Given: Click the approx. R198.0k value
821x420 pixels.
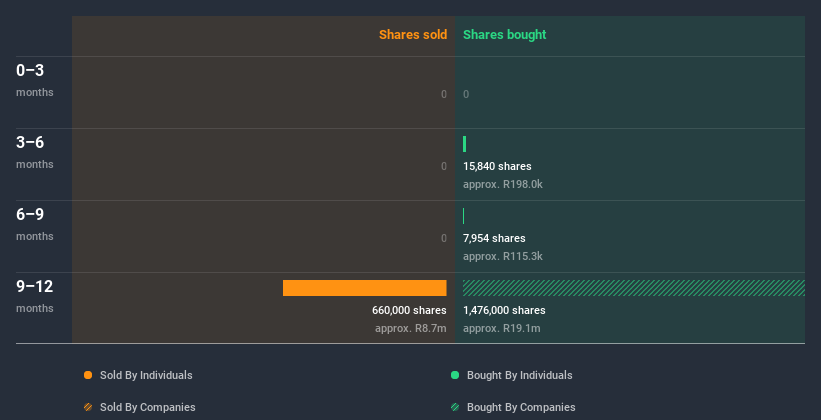Looking at the screenshot, I should click(503, 185).
